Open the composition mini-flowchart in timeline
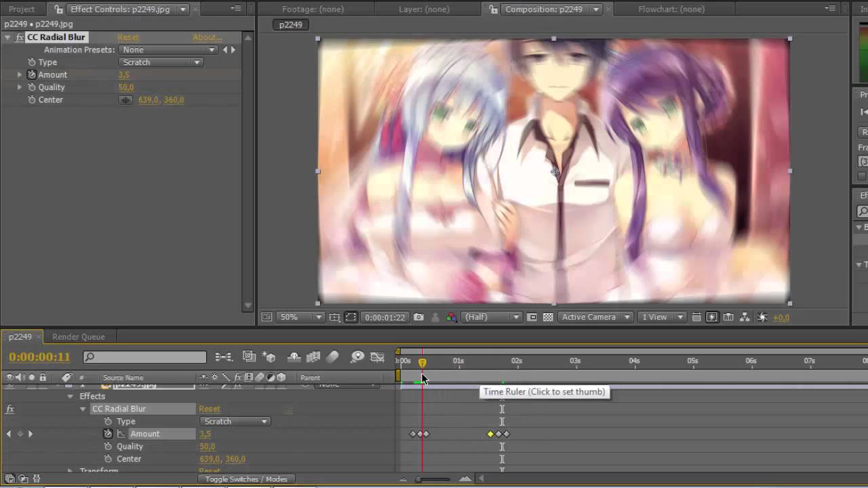The width and height of the screenshot is (868, 488). click(x=223, y=357)
